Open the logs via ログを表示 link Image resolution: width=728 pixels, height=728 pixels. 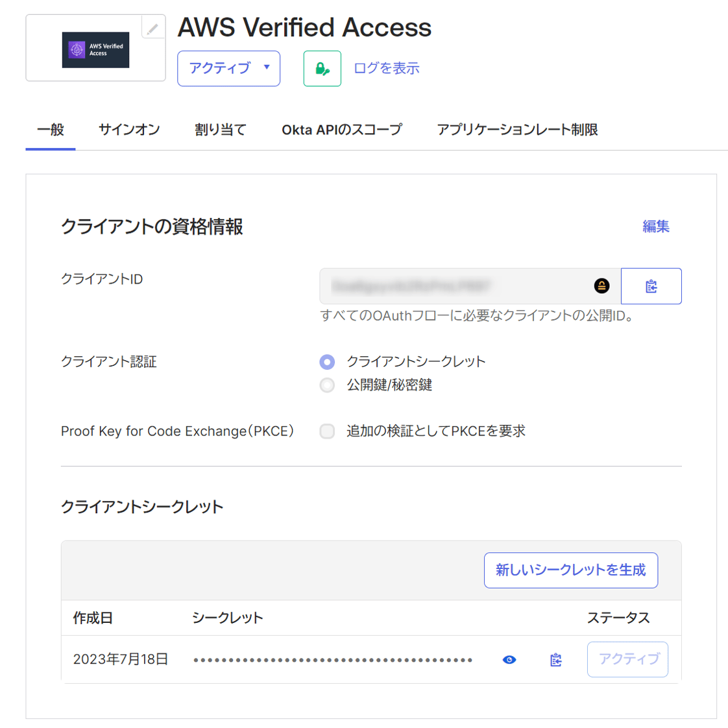[386, 68]
